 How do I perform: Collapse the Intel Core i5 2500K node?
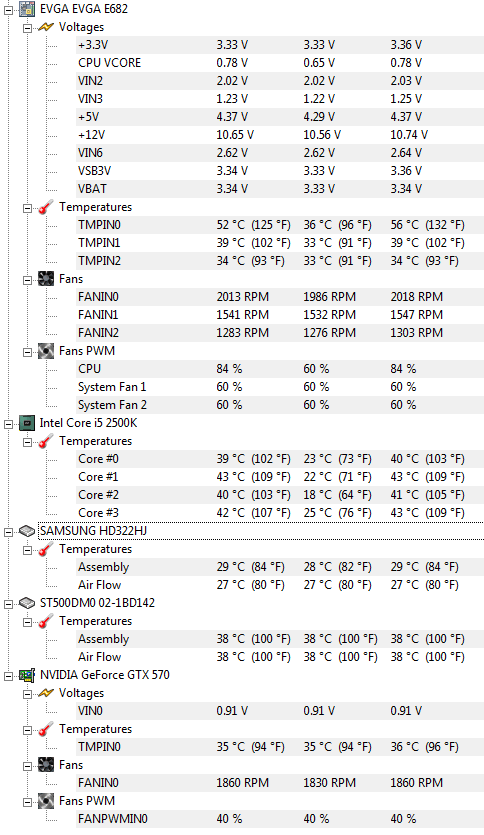tap(8, 423)
